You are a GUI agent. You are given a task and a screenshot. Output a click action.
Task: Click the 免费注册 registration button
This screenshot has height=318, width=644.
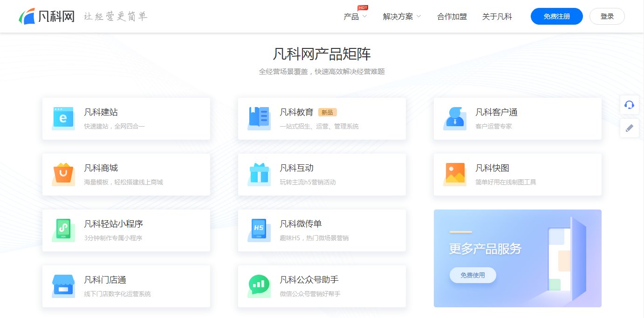click(556, 16)
